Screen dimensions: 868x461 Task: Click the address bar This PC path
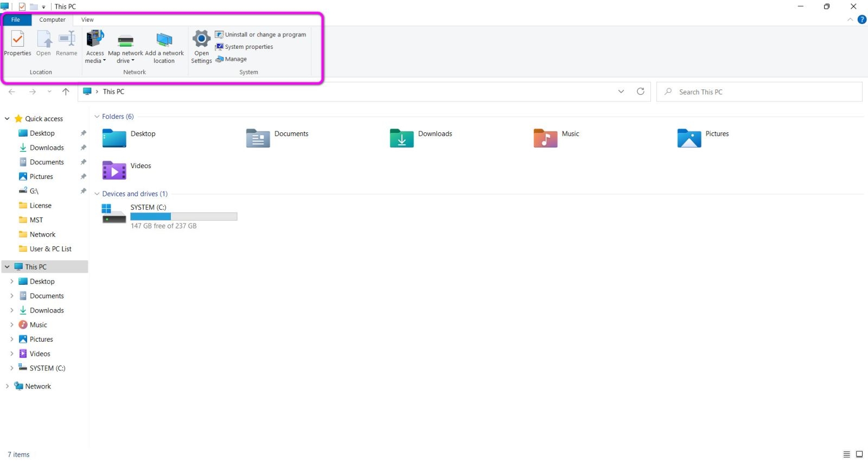click(x=113, y=92)
